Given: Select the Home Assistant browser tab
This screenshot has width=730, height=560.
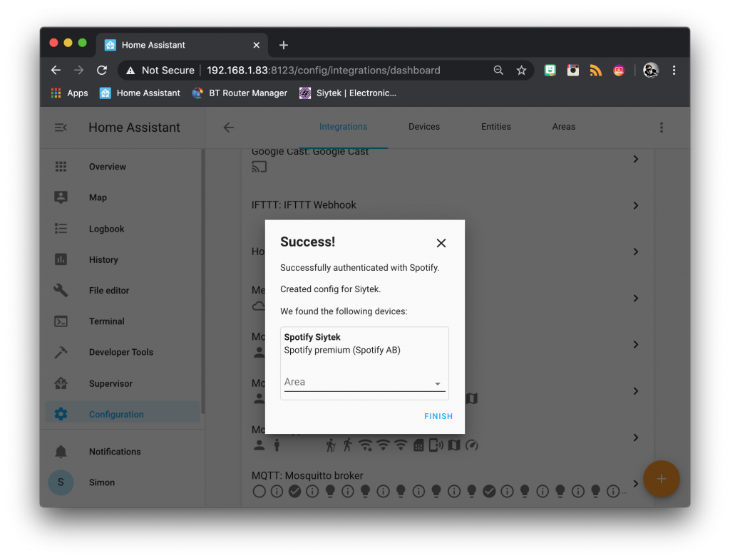Looking at the screenshot, I should [x=182, y=45].
